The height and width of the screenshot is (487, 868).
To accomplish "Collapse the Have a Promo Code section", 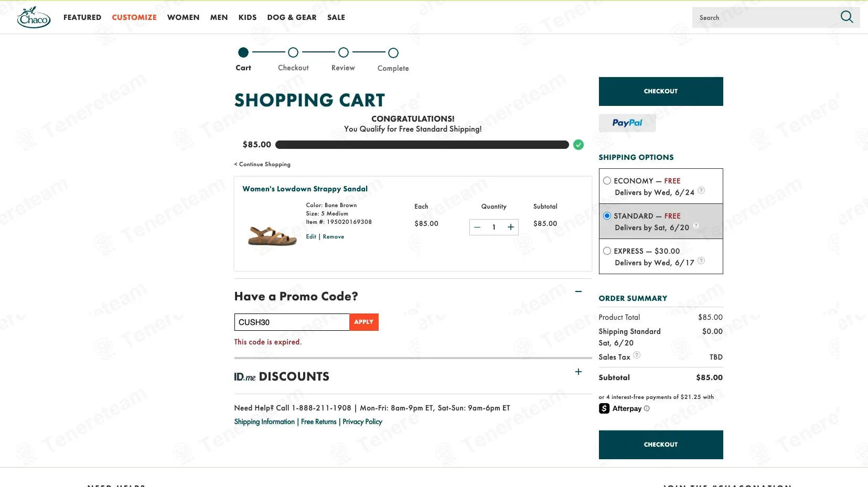I will point(578,291).
